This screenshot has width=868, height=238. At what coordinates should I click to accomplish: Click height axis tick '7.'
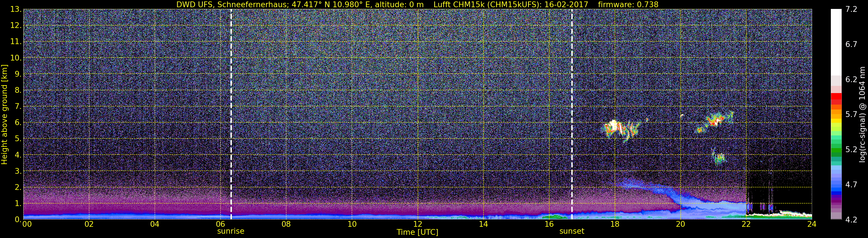[x=18, y=107]
